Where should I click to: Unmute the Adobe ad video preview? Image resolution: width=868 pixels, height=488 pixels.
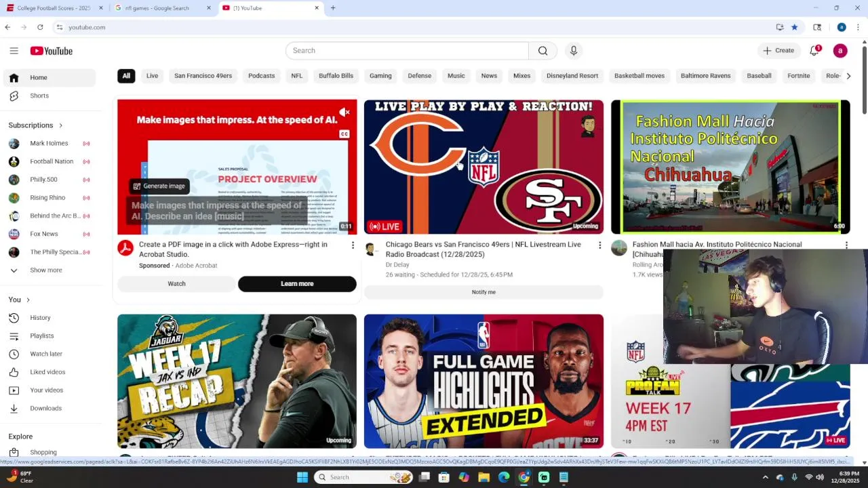(345, 113)
